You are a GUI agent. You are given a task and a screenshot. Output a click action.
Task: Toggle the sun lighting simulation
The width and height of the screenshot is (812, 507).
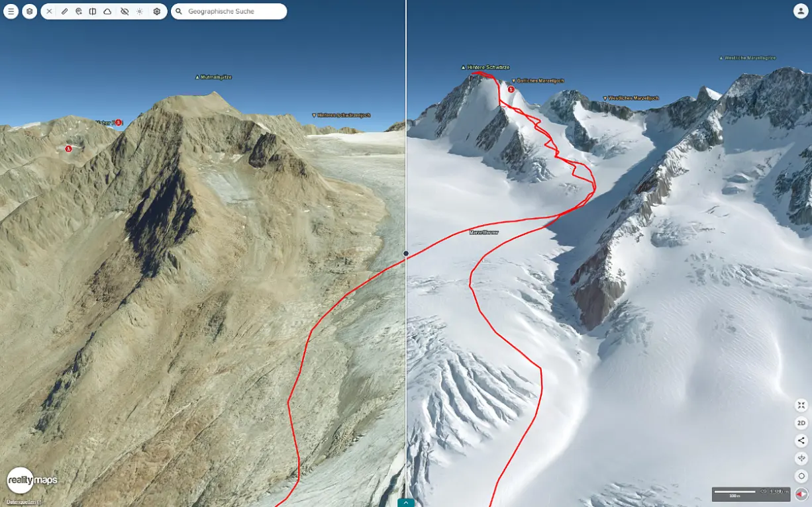point(140,11)
